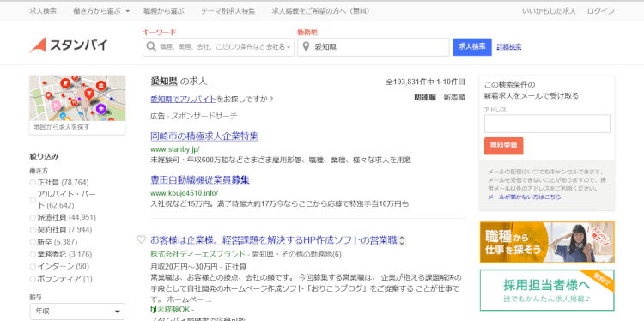Click the 勤務地 location field with 愛知県
Screen dimensions: 644x321
tap(374, 47)
